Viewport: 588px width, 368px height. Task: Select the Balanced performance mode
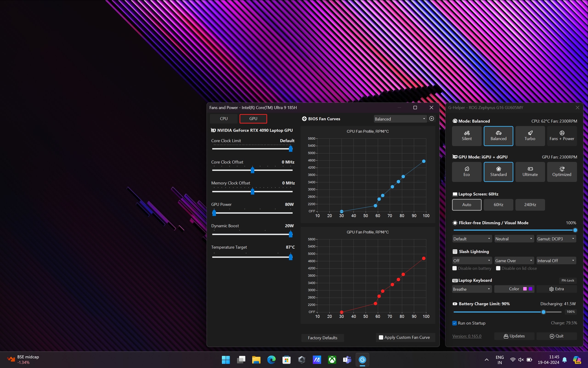coord(498,136)
